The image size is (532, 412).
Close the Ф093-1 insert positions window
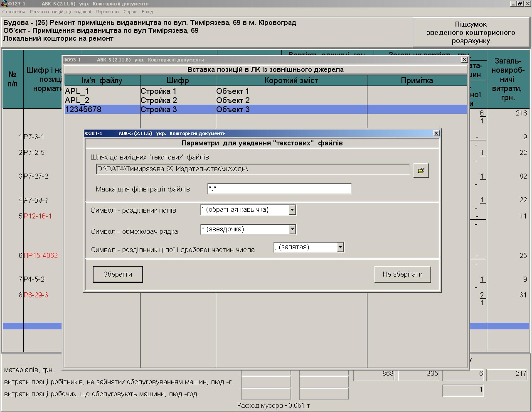click(464, 60)
